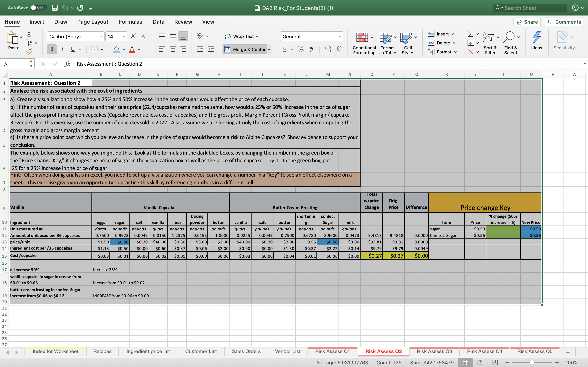Apply currency number format
Screen dimensions: 588x367
coord(285,49)
